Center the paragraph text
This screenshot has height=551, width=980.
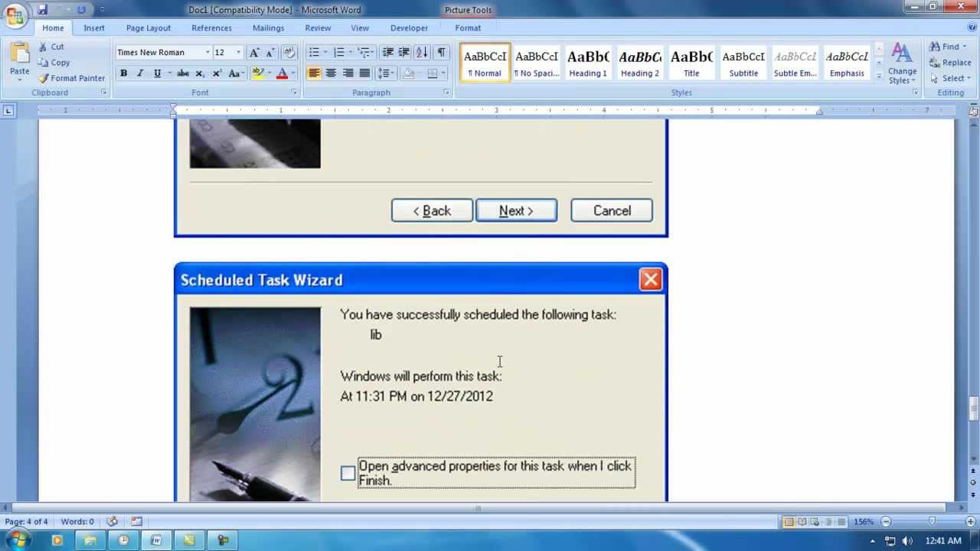point(331,73)
